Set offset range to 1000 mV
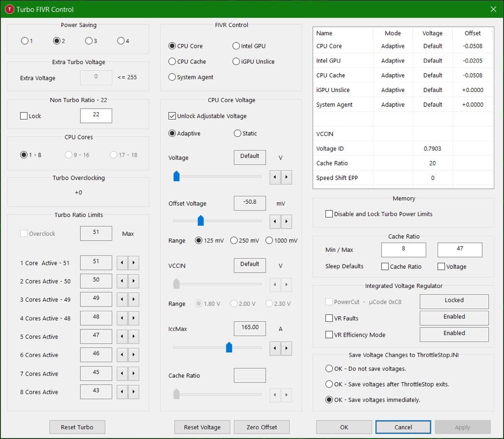 tap(282, 240)
